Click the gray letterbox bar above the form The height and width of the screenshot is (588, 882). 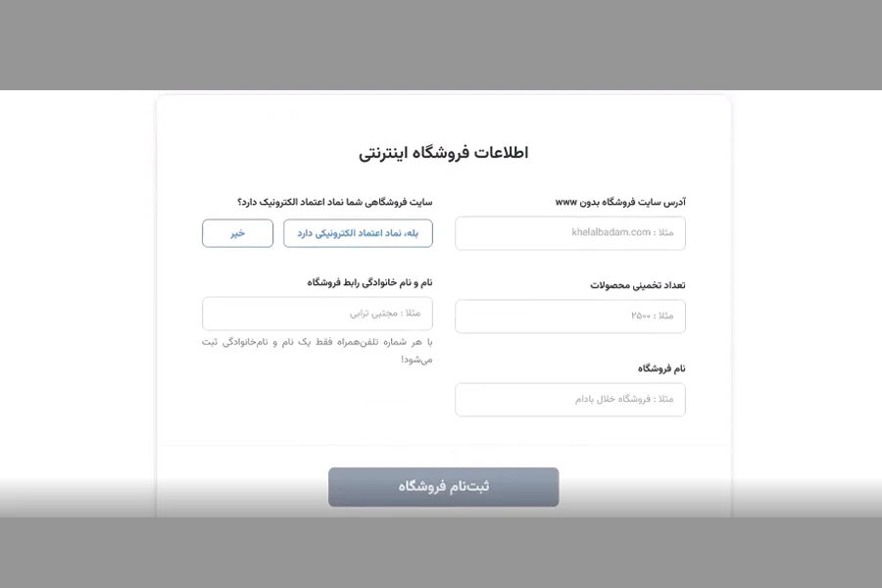[x=441, y=45]
